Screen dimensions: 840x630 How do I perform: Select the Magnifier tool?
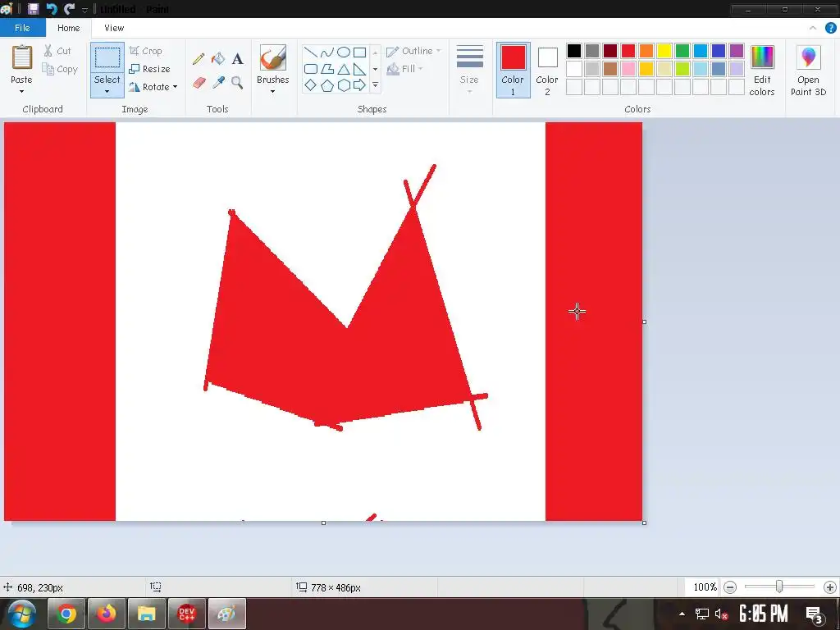click(237, 83)
